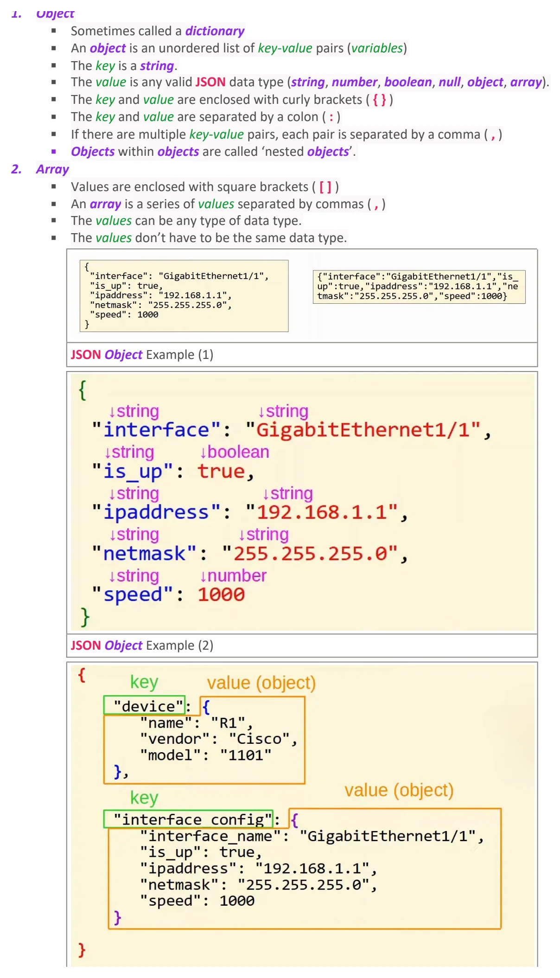Viewport: 560px width, 978px height.
Task: Click the red "1000" value in the colored example
Action: pyautogui.click(x=221, y=595)
